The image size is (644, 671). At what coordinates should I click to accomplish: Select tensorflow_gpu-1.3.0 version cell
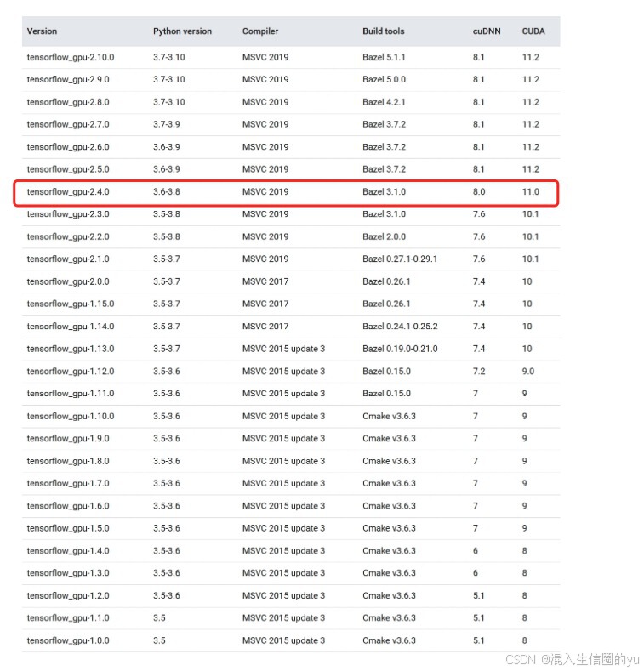[x=68, y=573]
